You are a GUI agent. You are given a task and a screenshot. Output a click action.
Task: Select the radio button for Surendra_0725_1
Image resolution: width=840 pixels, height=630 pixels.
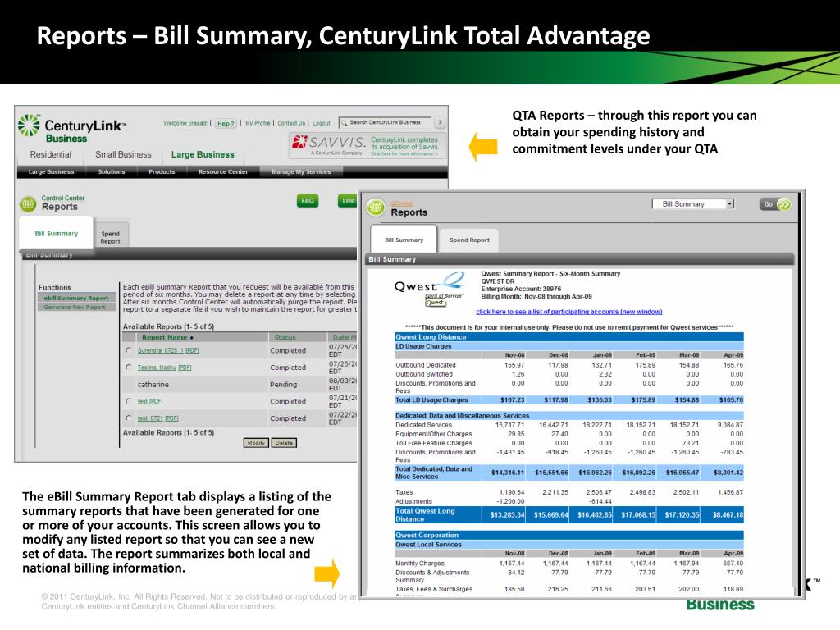pyautogui.click(x=129, y=350)
